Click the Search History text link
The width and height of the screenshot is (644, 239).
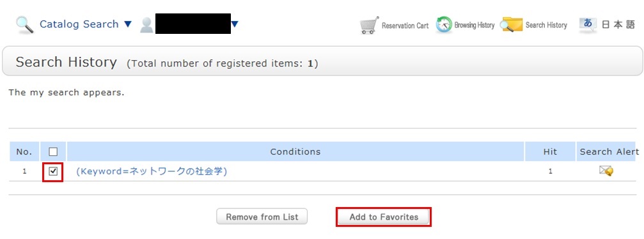click(x=546, y=25)
